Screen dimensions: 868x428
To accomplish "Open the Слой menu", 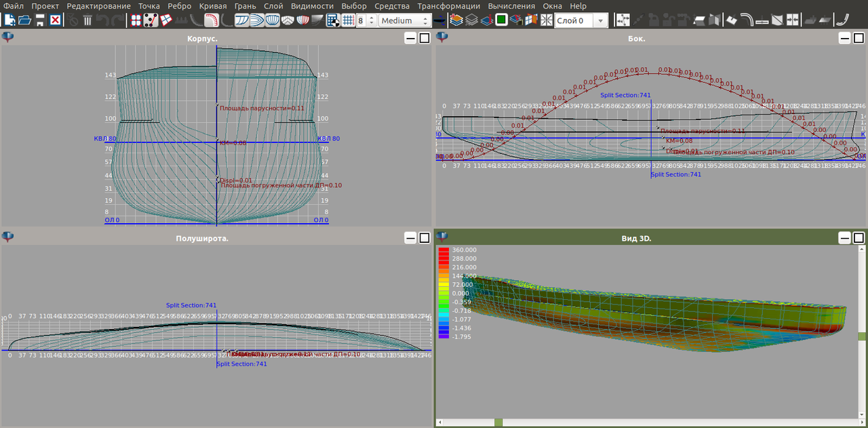I will click(273, 6).
